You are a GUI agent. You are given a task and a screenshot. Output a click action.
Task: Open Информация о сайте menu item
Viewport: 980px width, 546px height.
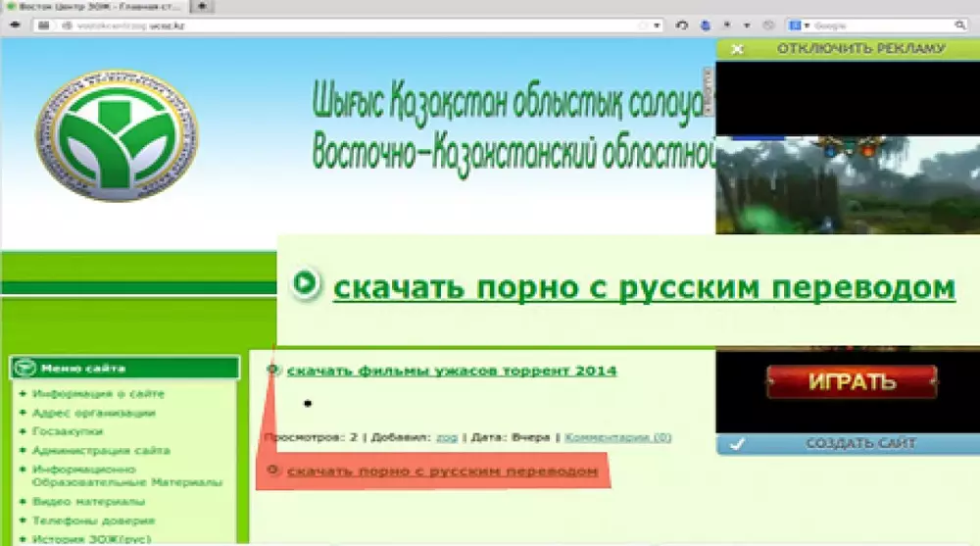click(x=98, y=394)
